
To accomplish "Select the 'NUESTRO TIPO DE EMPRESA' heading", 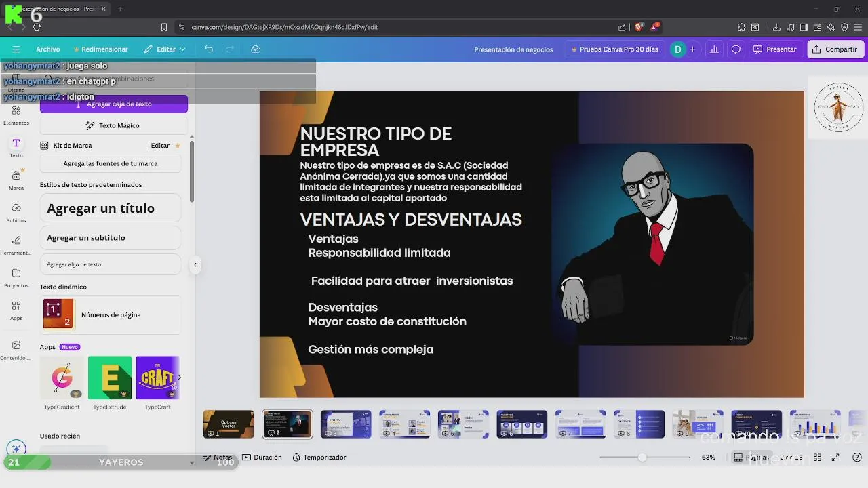I will point(376,142).
